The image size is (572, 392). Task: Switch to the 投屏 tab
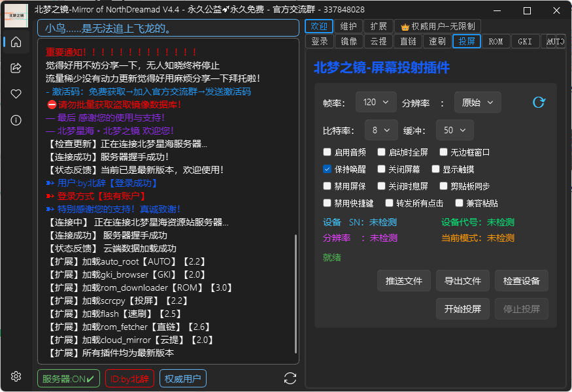(x=468, y=41)
